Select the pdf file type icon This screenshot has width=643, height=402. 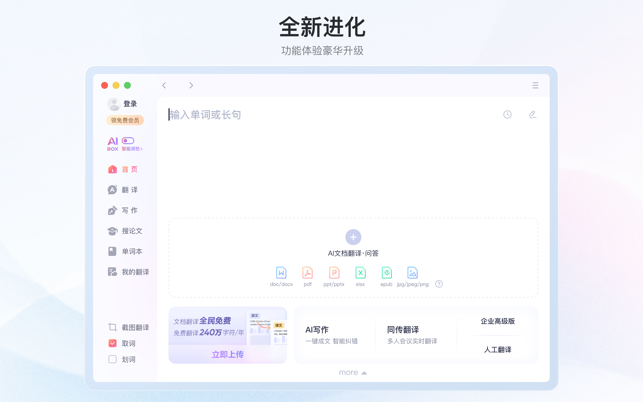pos(307,273)
